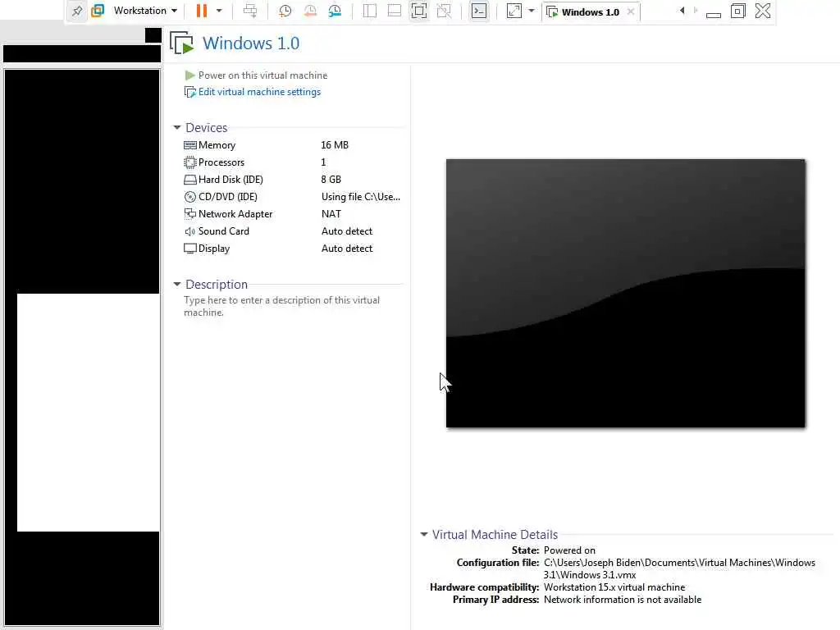
Task: Go to the previous tab arrow
Action: [682, 10]
